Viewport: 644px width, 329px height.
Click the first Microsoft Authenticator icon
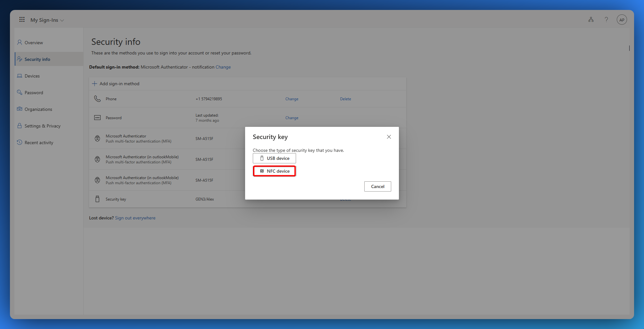point(97,138)
